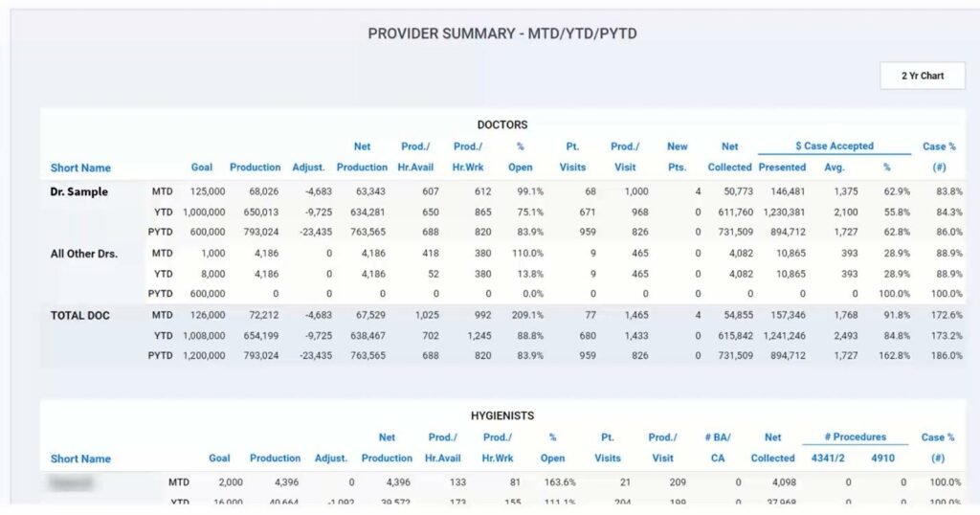Click Production header in Doctors table
980x515 pixels.
click(255, 168)
